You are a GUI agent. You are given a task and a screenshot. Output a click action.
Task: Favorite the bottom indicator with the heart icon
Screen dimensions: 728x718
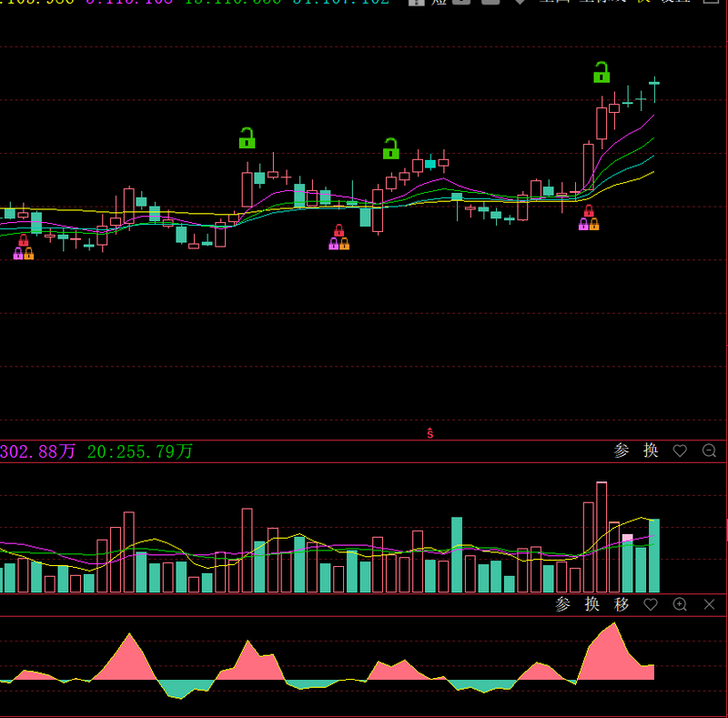tap(651, 604)
